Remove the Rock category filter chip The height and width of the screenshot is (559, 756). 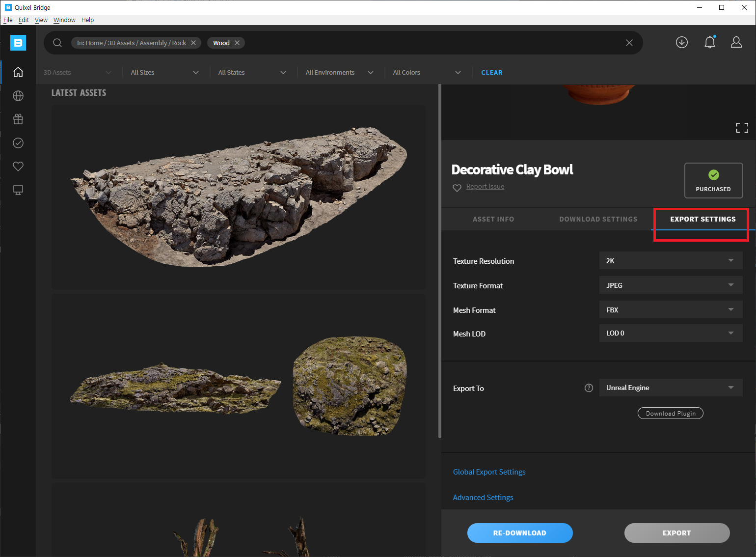(x=193, y=43)
